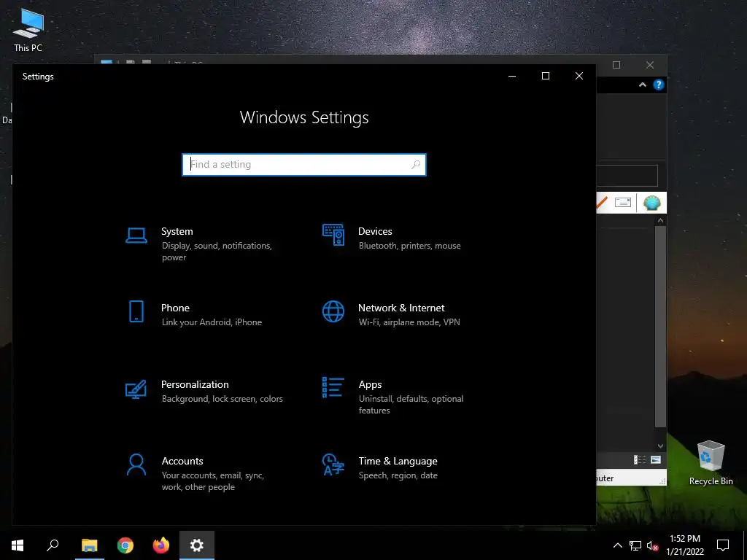Launch Google Chrome from the taskbar
This screenshot has height=560, width=747.
pyautogui.click(x=125, y=545)
